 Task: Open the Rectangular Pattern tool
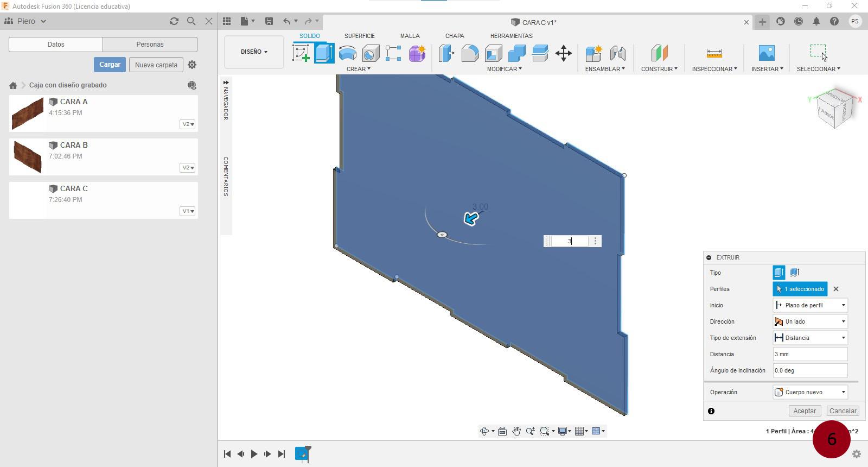tap(393, 53)
